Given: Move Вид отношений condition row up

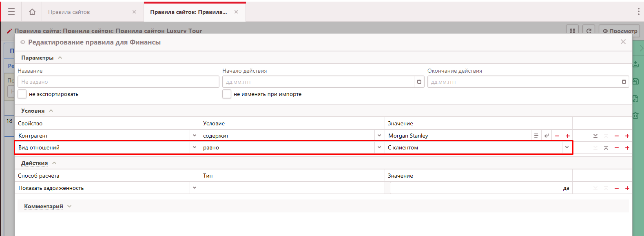Looking at the screenshot, I should tap(606, 148).
